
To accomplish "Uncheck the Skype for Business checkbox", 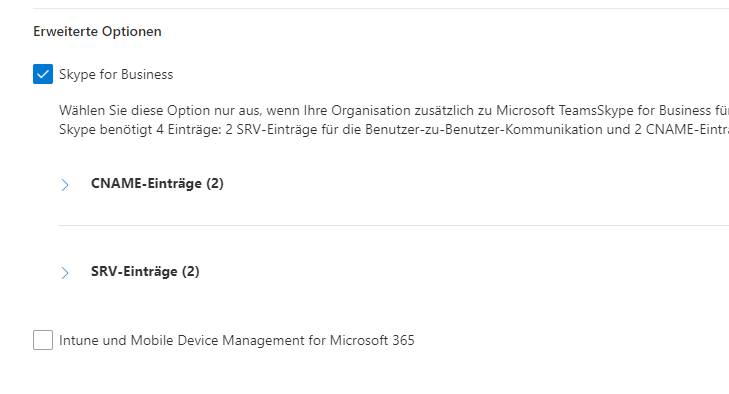I will click(x=43, y=74).
